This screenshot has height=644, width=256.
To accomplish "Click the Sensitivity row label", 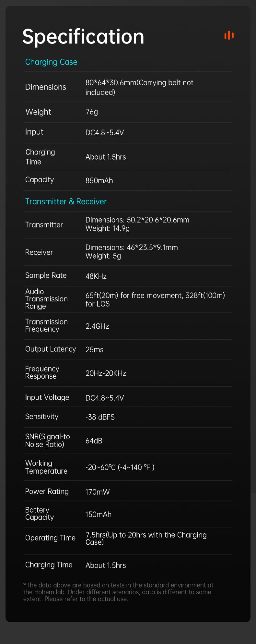I will [x=42, y=417].
